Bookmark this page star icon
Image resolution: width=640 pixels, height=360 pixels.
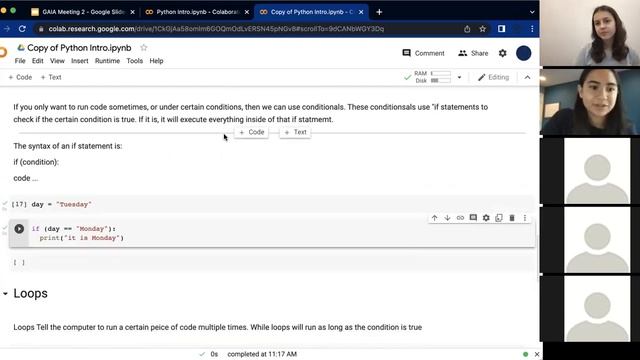(483, 29)
